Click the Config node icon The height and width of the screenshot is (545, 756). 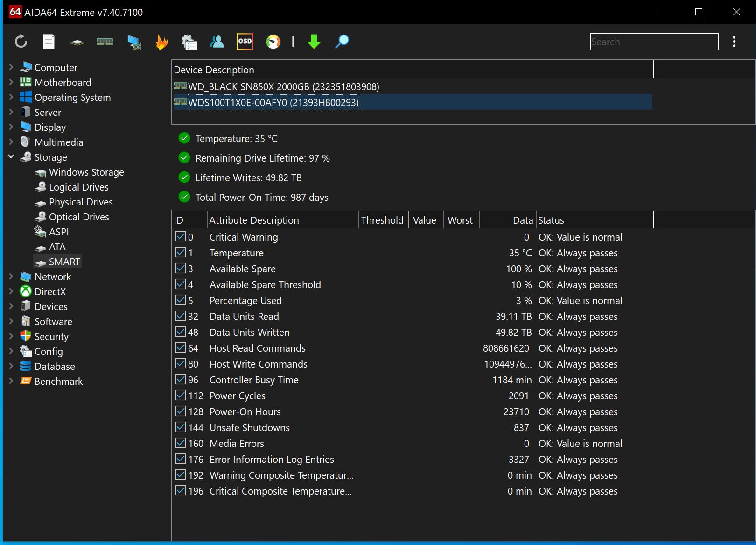[x=26, y=351]
